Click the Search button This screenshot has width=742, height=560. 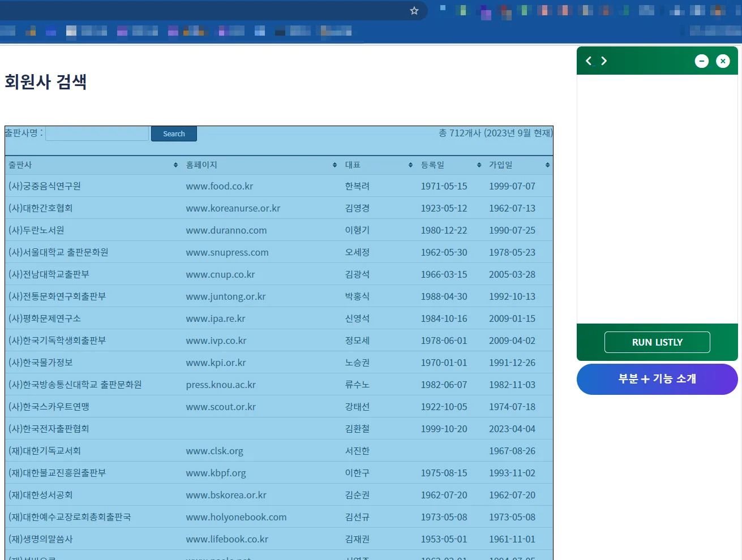point(174,134)
